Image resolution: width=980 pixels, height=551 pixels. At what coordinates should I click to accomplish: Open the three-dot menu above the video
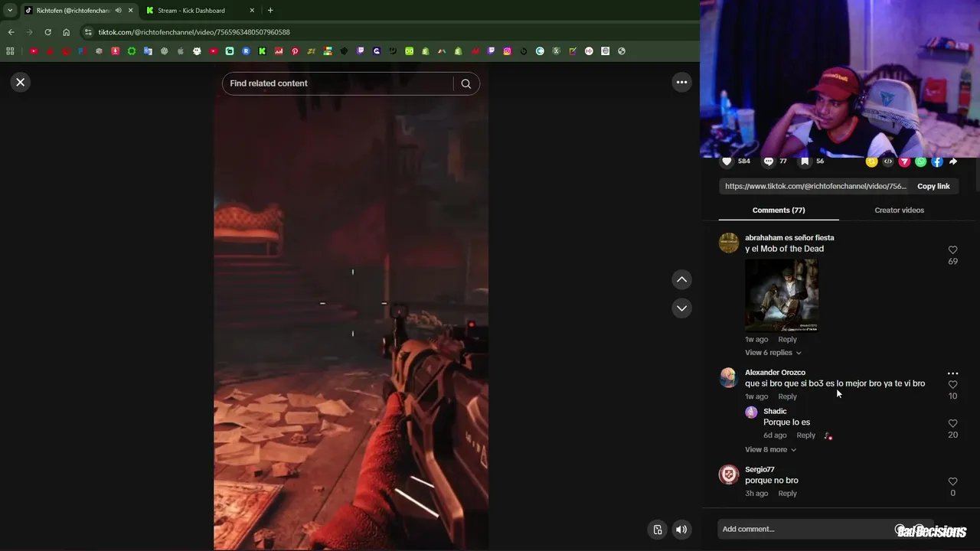pos(681,82)
